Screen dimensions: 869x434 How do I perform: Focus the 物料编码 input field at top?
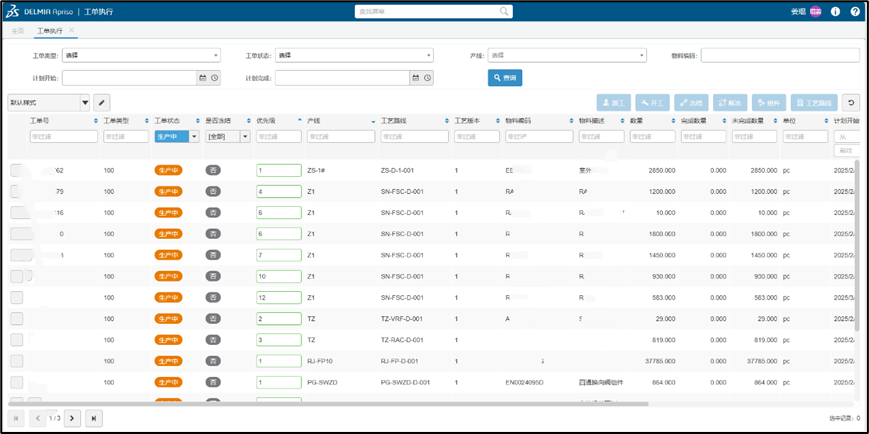click(780, 55)
